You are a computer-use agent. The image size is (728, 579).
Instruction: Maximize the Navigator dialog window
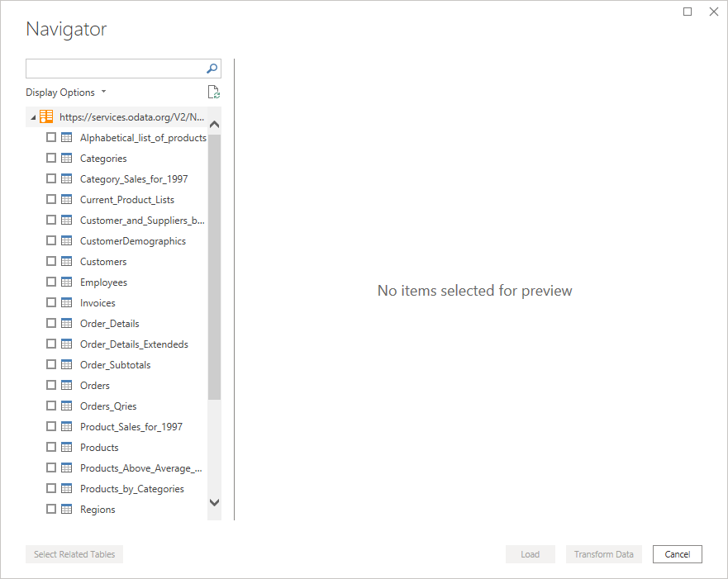point(688,12)
